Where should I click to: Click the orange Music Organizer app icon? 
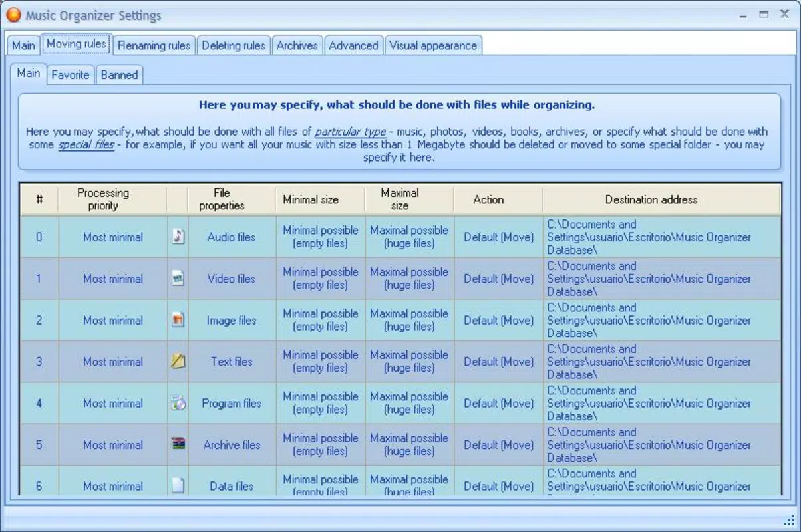click(13, 15)
